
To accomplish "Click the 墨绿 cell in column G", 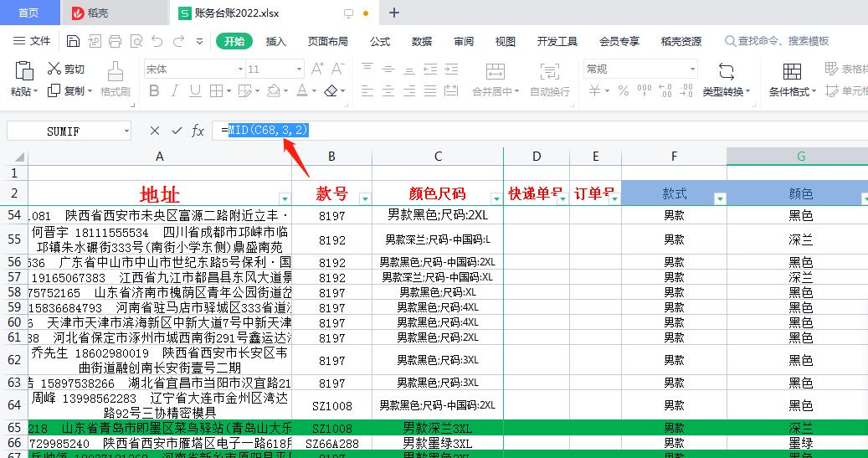I will 800,444.
